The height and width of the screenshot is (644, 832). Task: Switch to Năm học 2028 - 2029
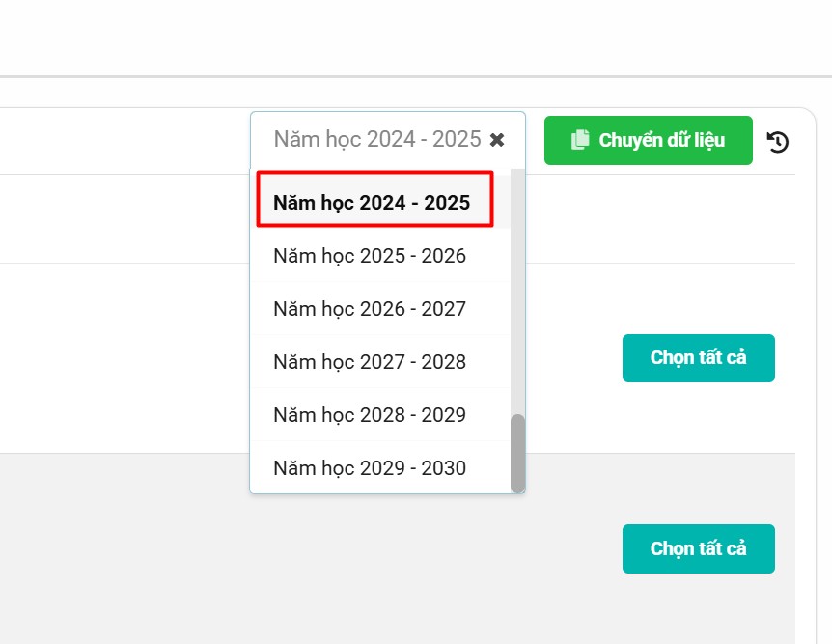pos(370,415)
